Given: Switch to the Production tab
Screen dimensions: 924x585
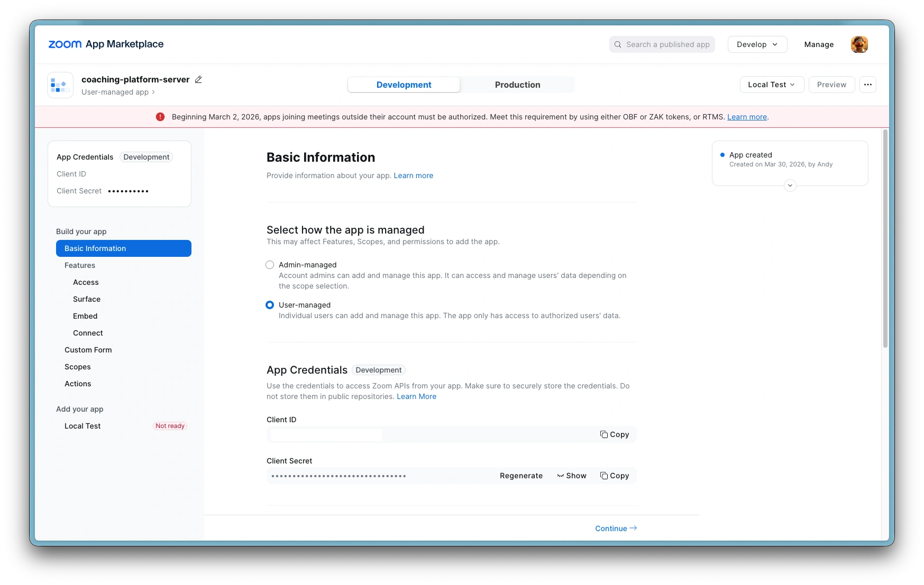Looking at the screenshot, I should tap(517, 85).
